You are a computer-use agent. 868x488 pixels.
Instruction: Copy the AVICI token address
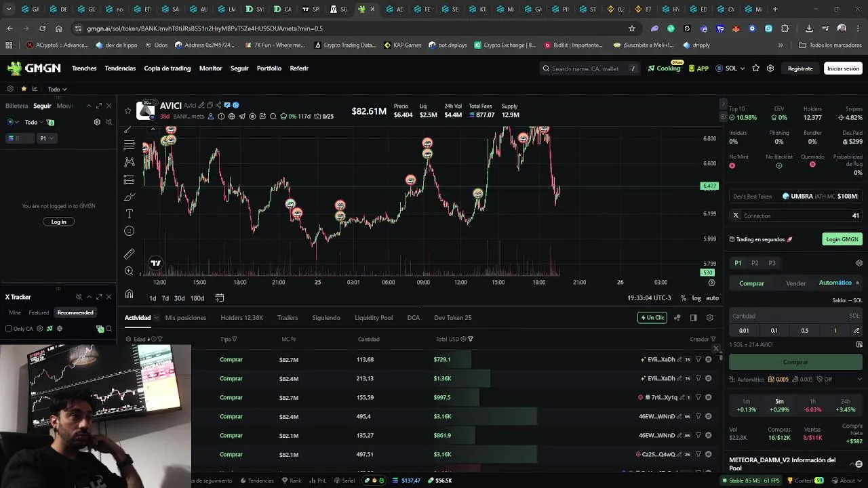tap(210, 105)
